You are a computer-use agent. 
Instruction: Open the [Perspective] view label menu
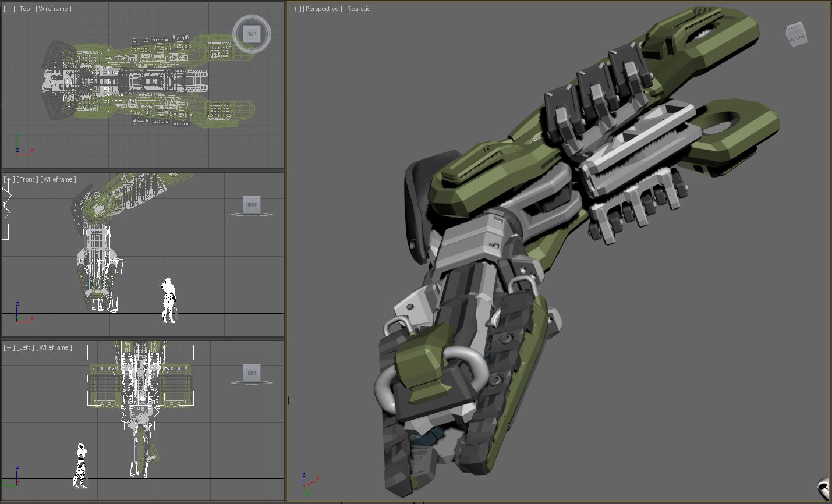tap(322, 9)
